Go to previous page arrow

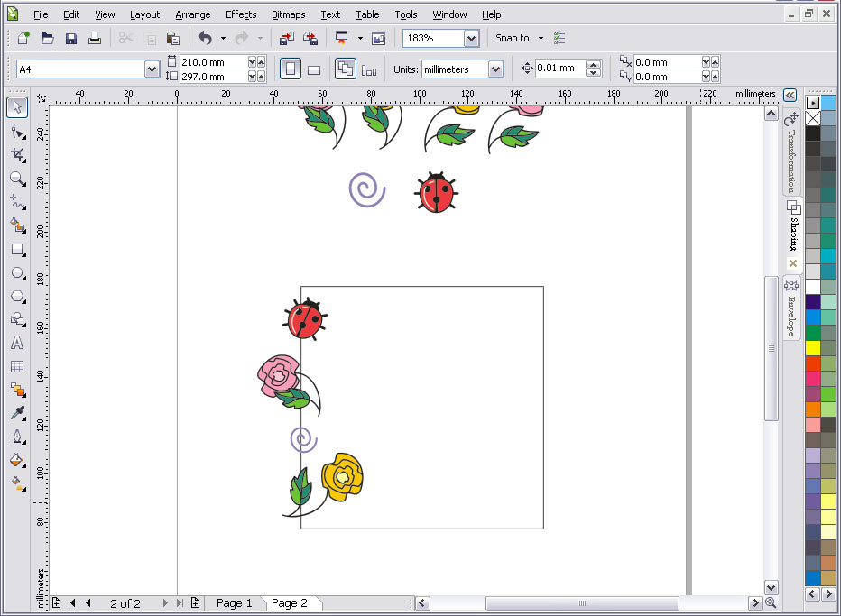pos(88,603)
